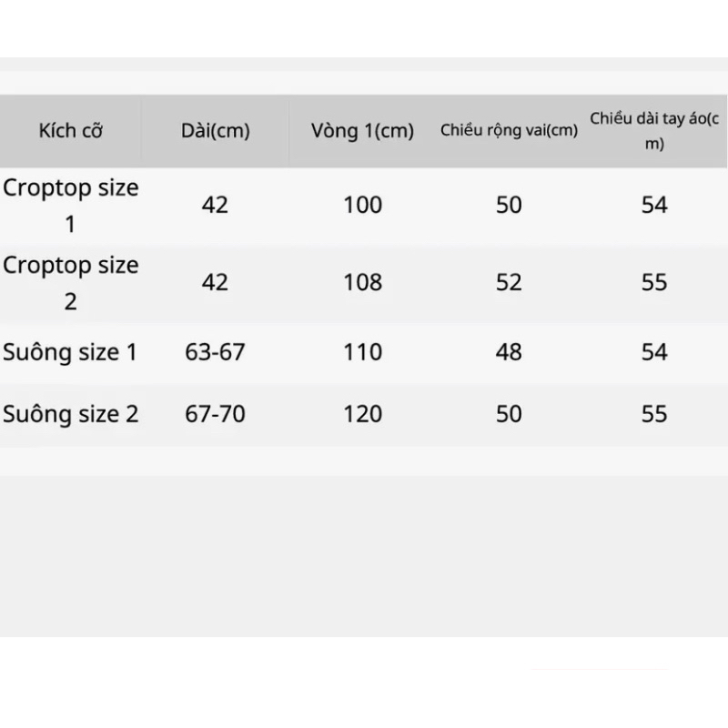
Task: Click the Chiều dài tay áo header
Action: 654,131
